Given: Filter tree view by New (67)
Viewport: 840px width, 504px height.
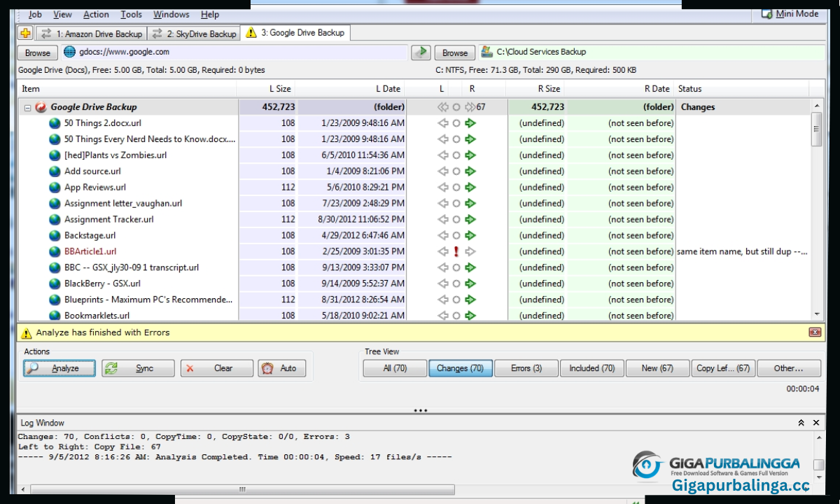Looking at the screenshot, I should [657, 368].
